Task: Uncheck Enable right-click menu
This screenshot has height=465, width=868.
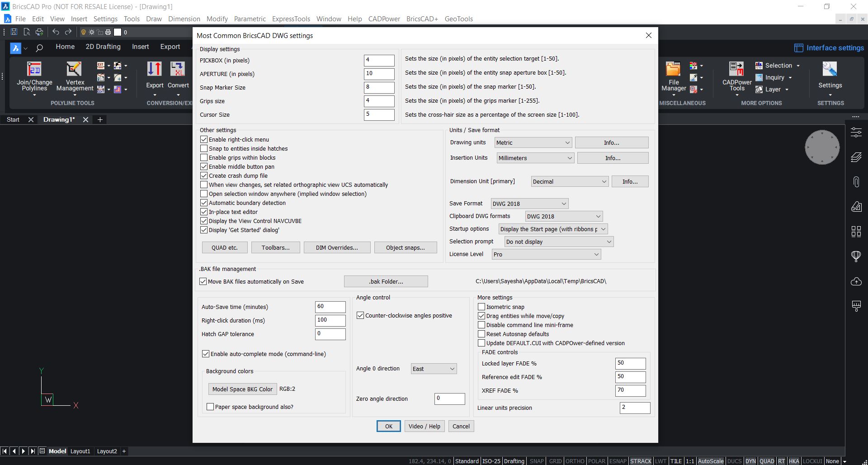Action: point(204,140)
